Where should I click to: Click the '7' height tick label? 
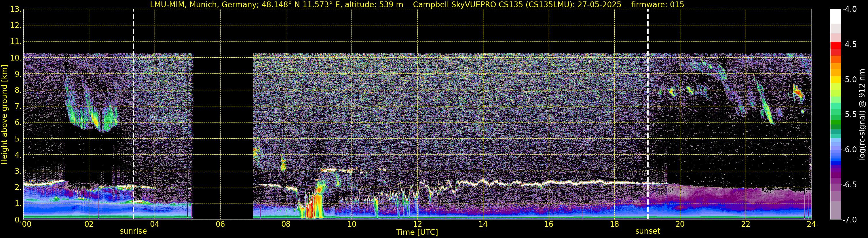click(17, 107)
